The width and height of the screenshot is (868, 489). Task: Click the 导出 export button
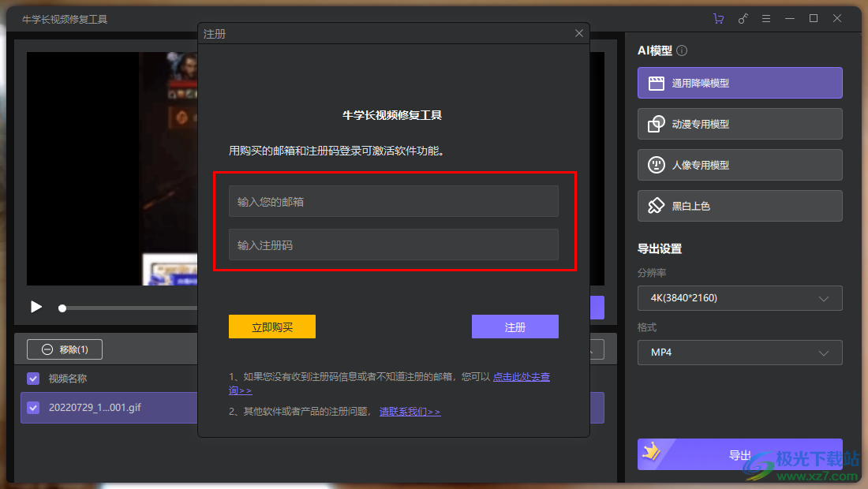tap(739, 454)
